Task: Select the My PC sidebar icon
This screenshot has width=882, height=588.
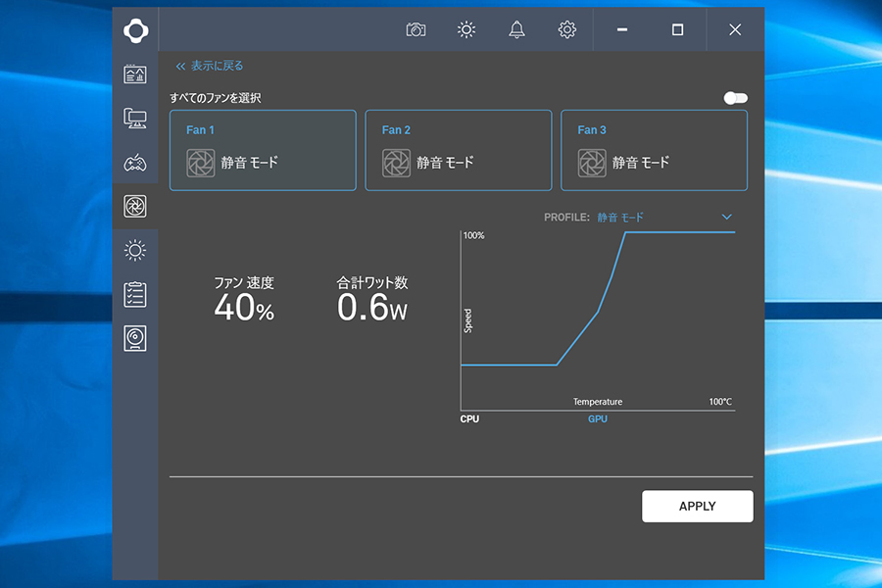Action: [135, 119]
